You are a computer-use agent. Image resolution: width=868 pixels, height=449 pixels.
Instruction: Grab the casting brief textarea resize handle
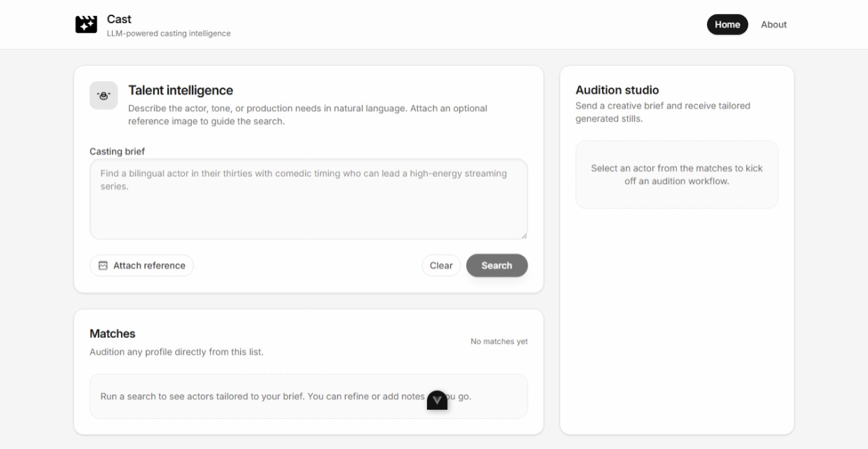pyautogui.click(x=524, y=236)
